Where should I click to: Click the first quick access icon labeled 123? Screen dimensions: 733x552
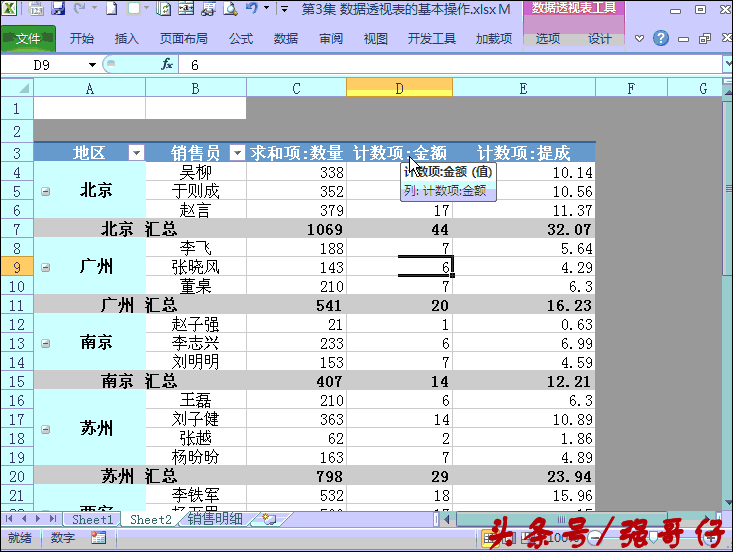point(36,8)
